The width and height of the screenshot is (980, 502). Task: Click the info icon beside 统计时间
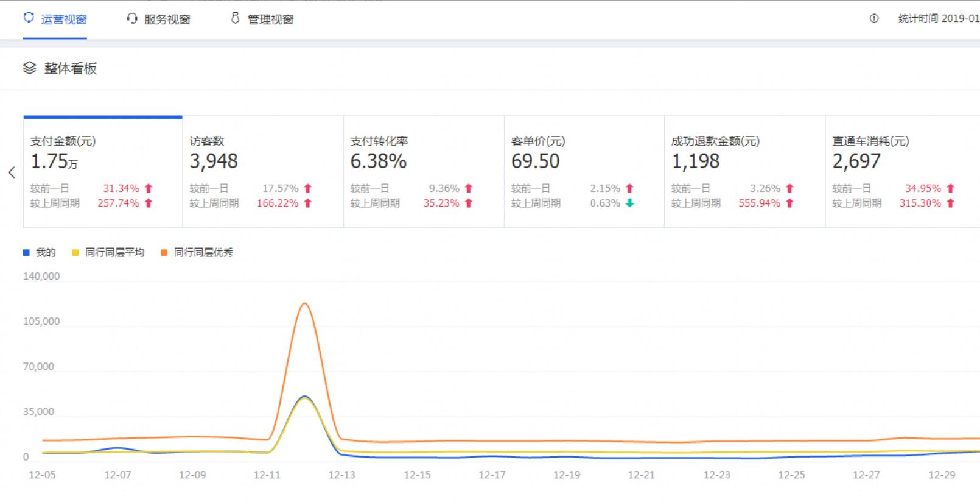click(x=874, y=18)
